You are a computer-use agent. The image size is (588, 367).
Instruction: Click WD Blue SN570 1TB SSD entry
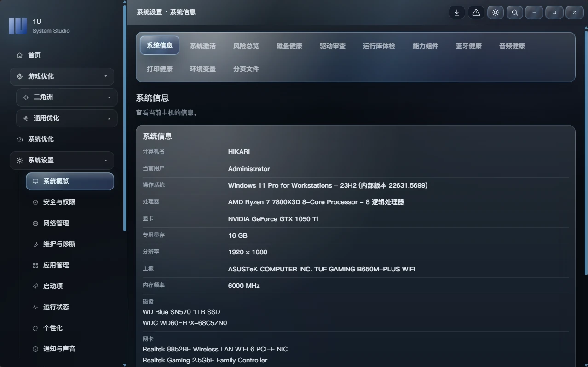[x=181, y=312]
